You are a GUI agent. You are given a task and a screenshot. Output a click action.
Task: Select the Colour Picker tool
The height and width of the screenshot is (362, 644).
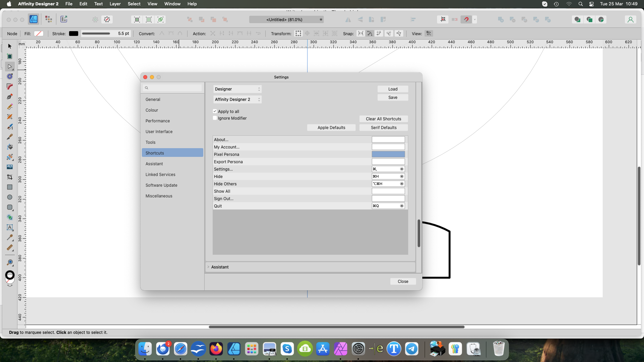click(x=10, y=237)
